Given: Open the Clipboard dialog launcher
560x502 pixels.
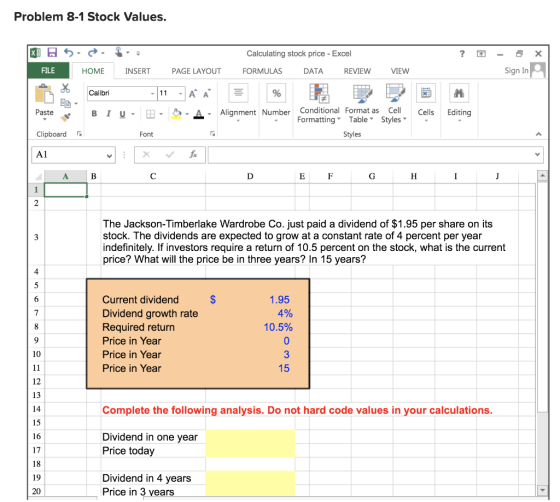Looking at the screenshot, I should pos(79,134).
